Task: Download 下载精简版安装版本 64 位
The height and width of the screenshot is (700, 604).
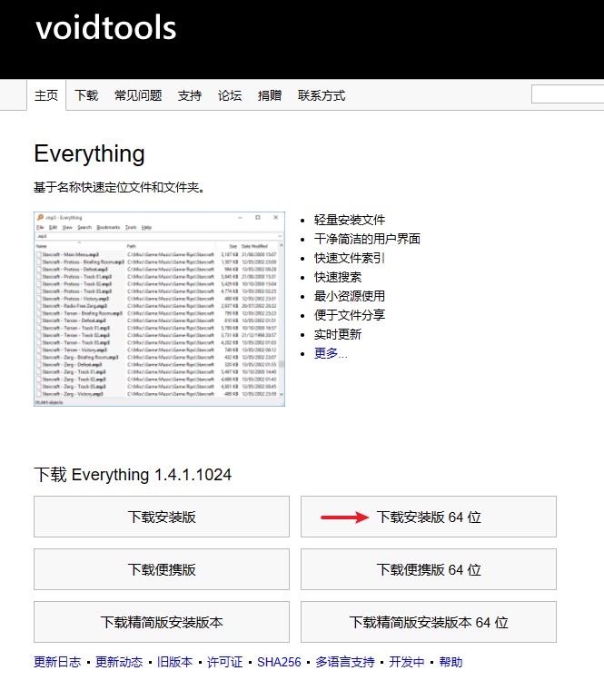Action: pyautogui.click(x=428, y=623)
